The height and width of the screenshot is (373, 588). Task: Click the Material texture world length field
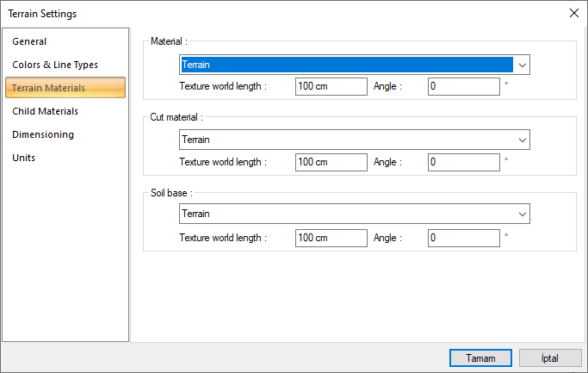point(331,87)
